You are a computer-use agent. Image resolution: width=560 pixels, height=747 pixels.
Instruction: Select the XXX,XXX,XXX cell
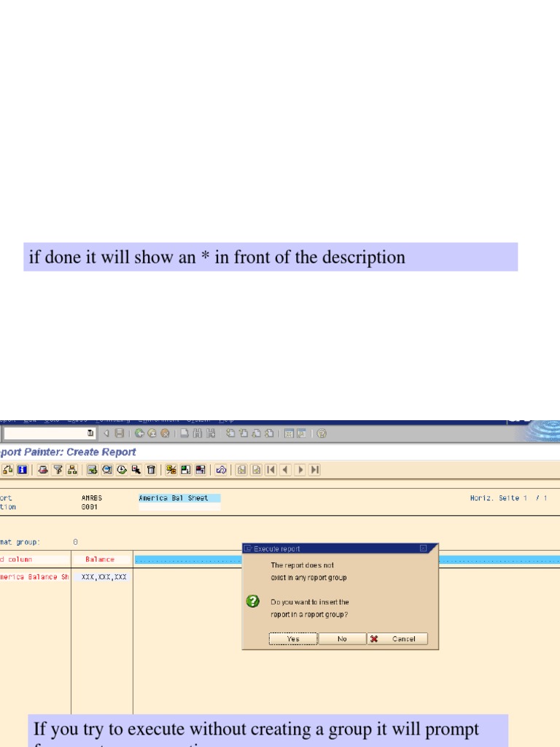[x=104, y=577]
